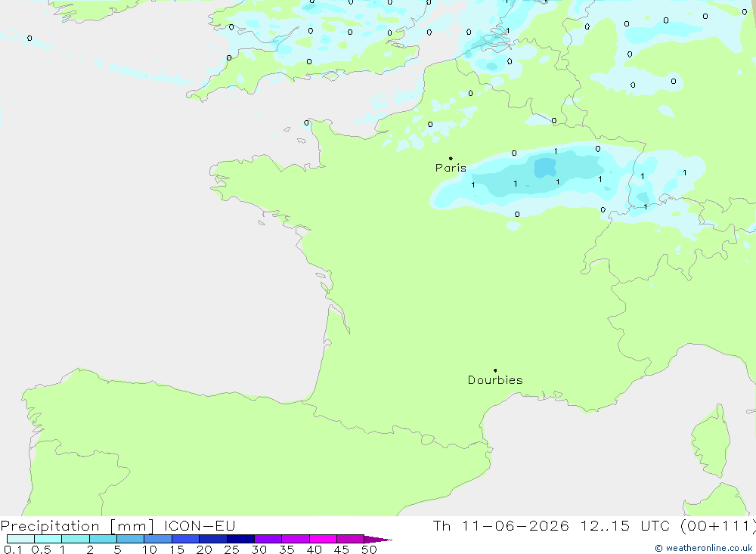
Task: Click the black dot marker above Dourbies
Action: tap(495, 370)
